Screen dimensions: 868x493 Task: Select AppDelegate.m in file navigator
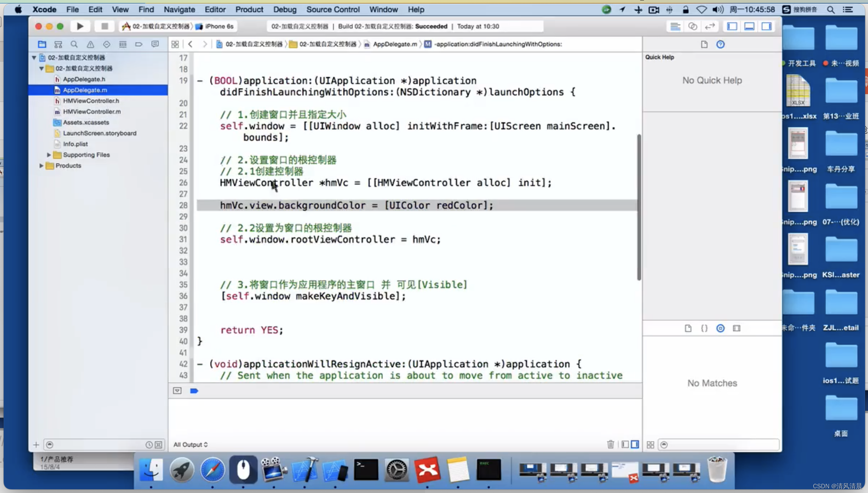85,89
